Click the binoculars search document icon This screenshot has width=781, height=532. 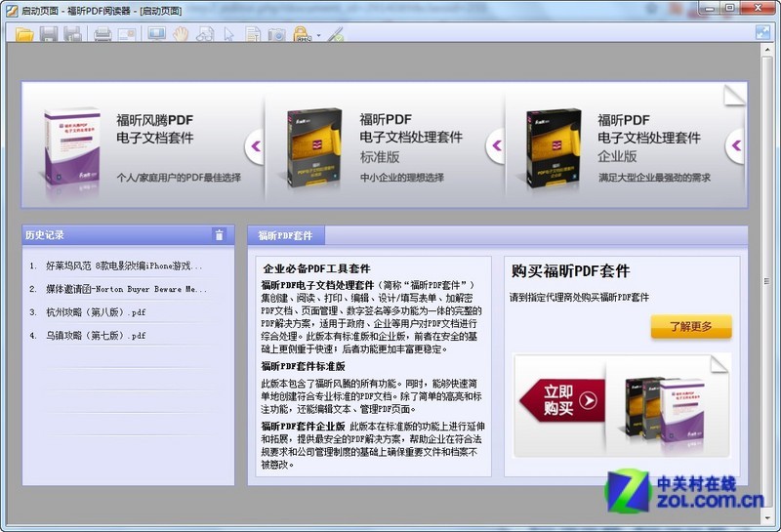coord(205,34)
